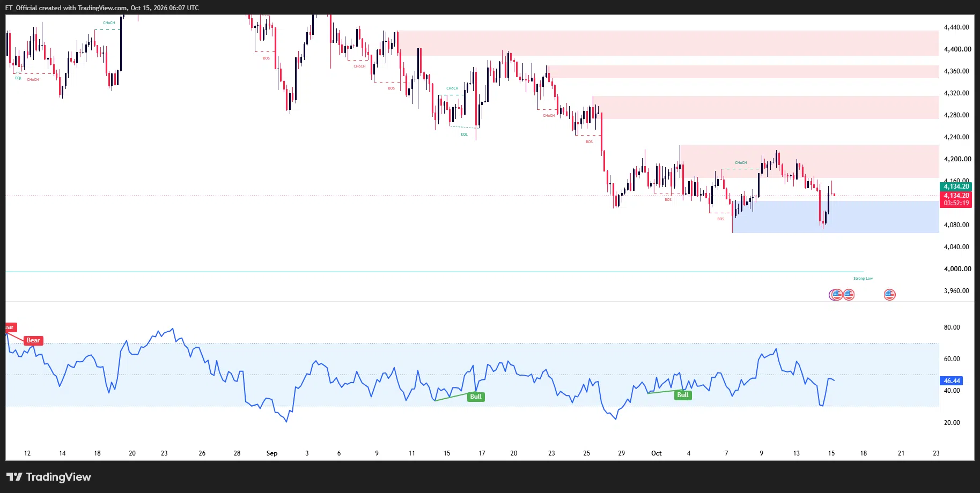Image resolution: width=980 pixels, height=493 pixels.
Task: Click the Sep month label on time axis
Action: 272,453
